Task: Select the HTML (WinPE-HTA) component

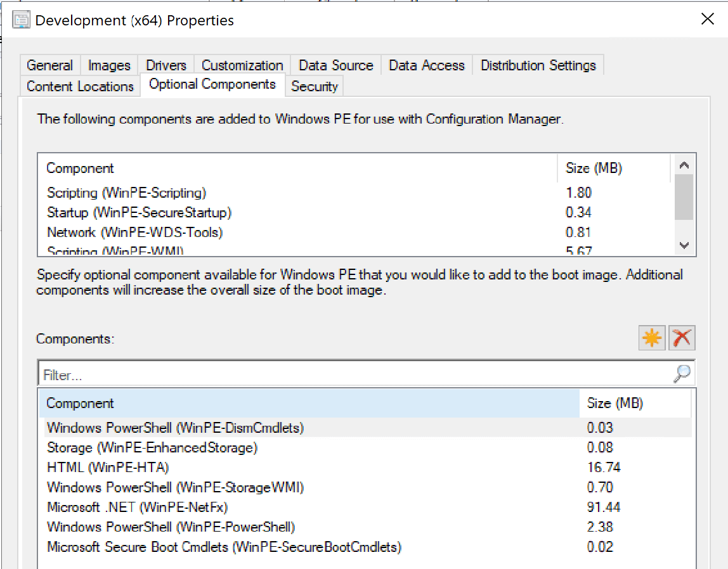Action: click(x=108, y=468)
